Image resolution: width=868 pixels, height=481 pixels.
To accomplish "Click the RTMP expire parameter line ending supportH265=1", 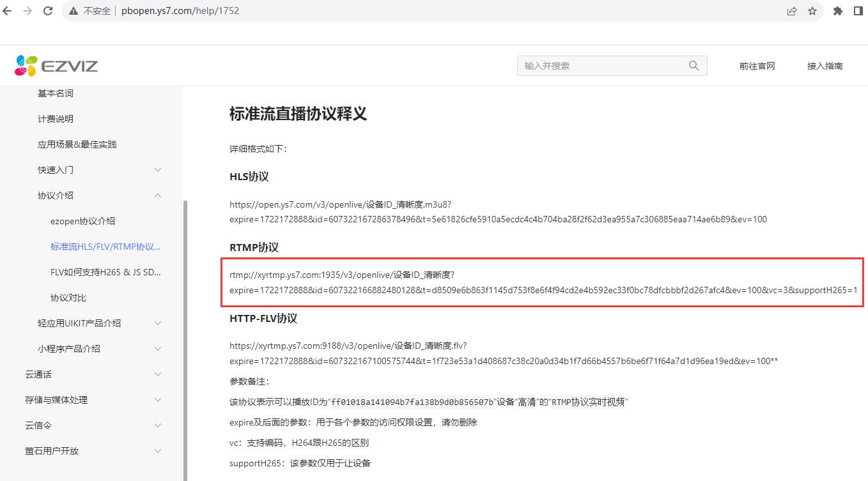I will click(543, 291).
